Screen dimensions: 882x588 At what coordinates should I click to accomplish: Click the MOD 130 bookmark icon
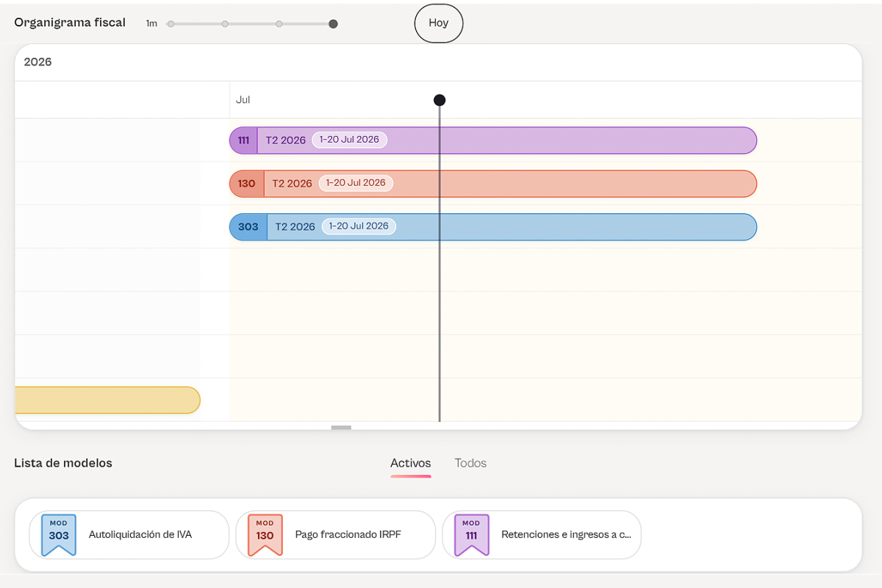[x=265, y=534]
